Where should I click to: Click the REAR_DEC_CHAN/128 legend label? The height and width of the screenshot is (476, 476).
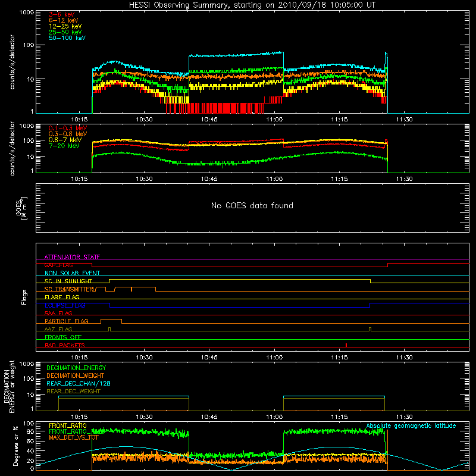point(79,383)
